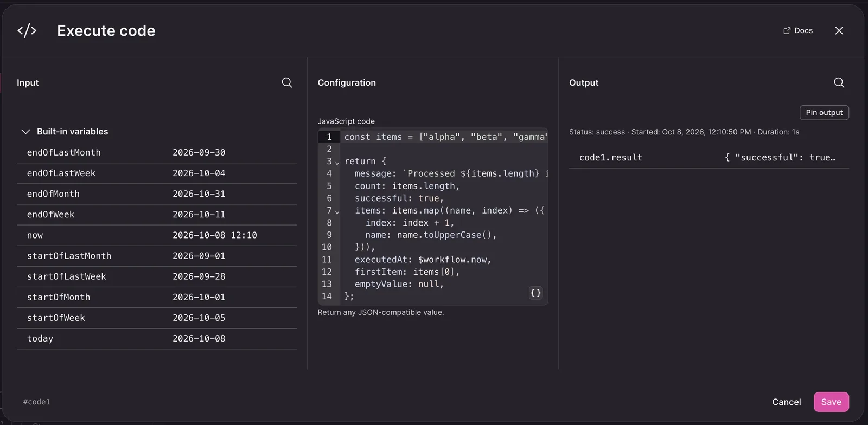
Task: Save the code configuration
Action: pyautogui.click(x=831, y=402)
